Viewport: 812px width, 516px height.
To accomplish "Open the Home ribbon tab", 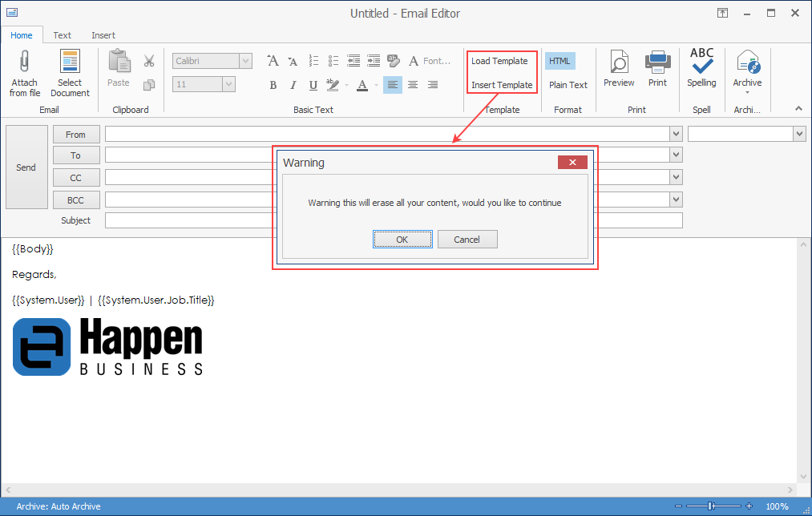I will 21,35.
